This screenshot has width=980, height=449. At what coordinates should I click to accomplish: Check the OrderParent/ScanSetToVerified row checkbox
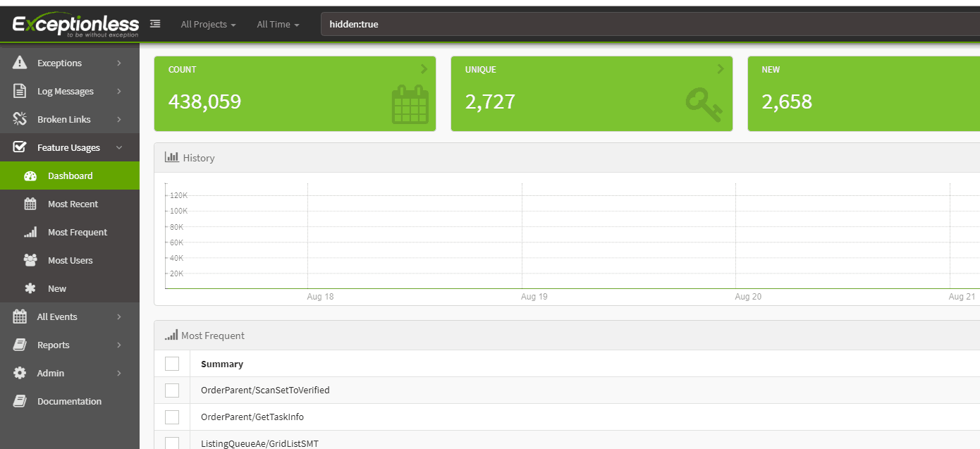tap(172, 390)
